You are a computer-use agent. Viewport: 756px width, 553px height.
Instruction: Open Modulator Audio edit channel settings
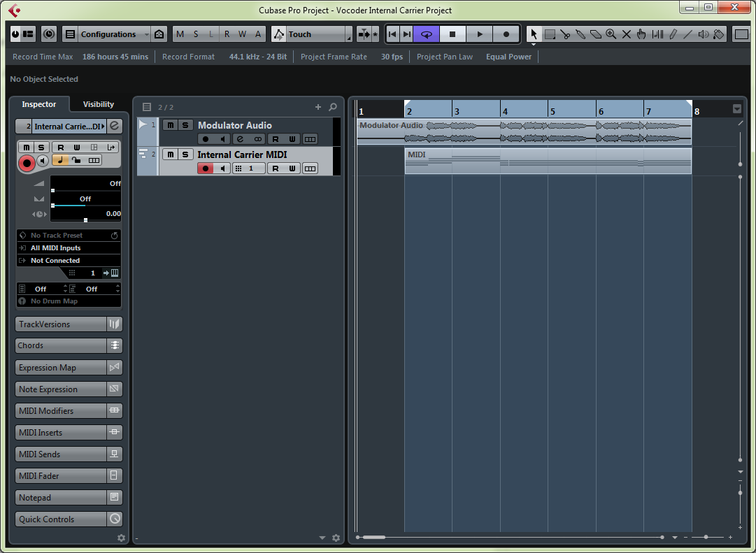pos(240,139)
